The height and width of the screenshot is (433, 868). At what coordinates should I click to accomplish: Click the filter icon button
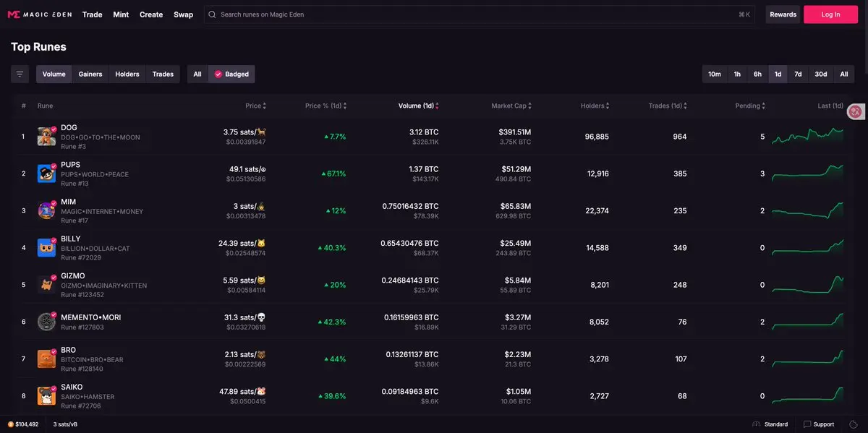click(20, 74)
